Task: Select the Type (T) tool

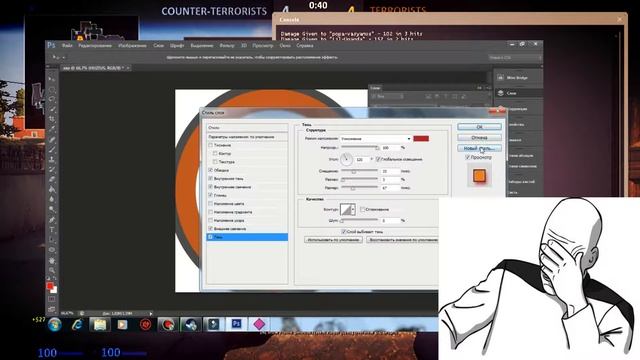Action: 52,230
